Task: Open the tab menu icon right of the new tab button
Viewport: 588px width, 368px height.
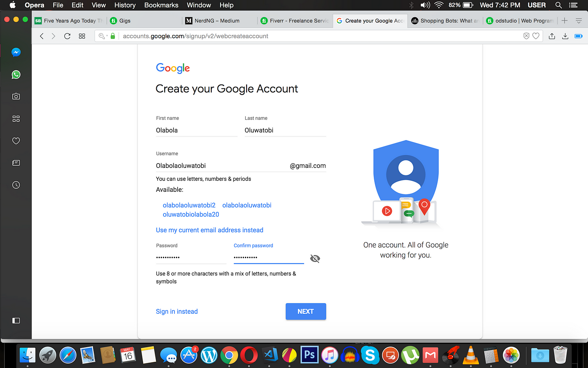Action: point(578,21)
